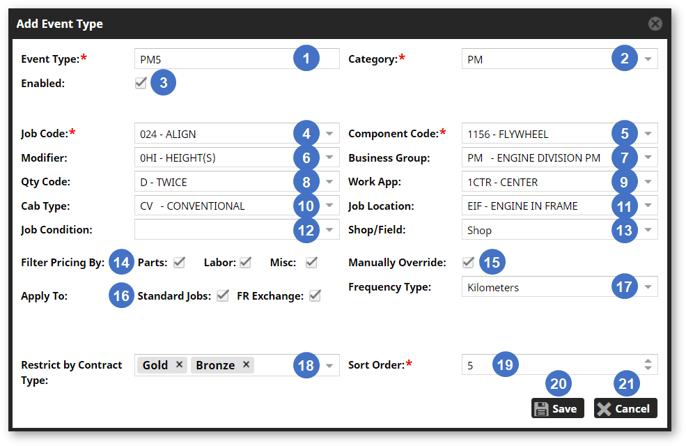This screenshot has width=686, height=446.
Task: Decrease Sort Order with down arrow
Action: pos(649,370)
